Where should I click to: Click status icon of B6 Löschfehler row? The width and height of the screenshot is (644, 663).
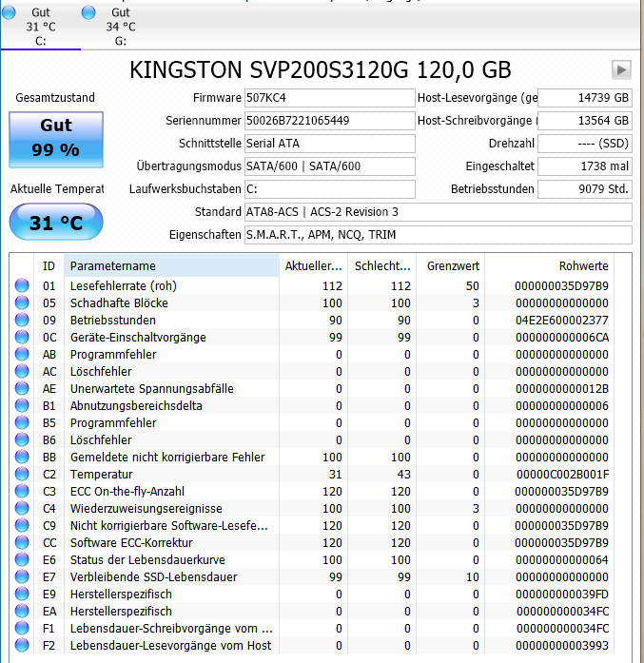pos(22,439)
